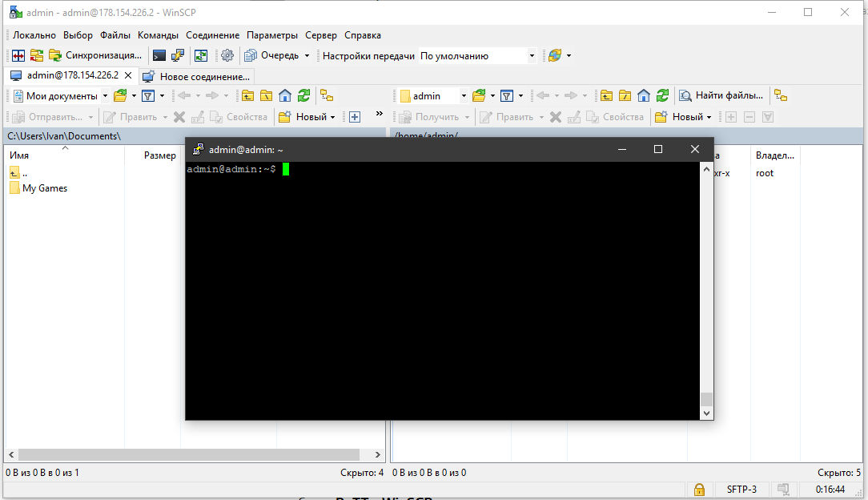Select the My Games folder
This screenshot has height=500, width=868.
pyautogui.click(x=38, y=188)
